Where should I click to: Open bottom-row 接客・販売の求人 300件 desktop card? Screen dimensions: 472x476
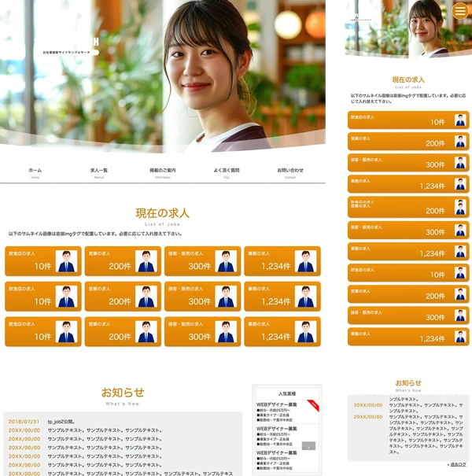tap(203, 331)
